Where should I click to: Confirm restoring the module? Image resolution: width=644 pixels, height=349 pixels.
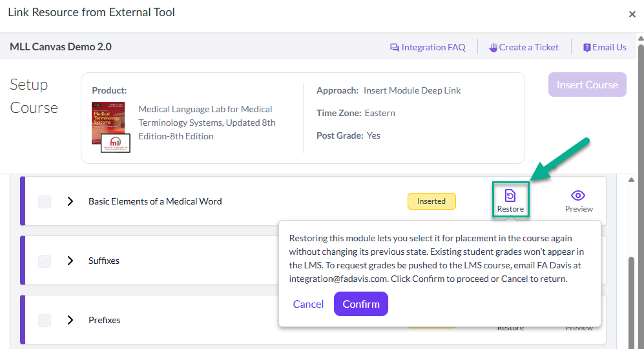coord(361,304)
